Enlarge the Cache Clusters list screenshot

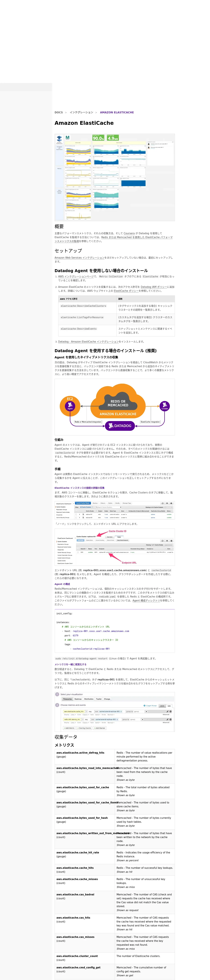pos(115,510)
